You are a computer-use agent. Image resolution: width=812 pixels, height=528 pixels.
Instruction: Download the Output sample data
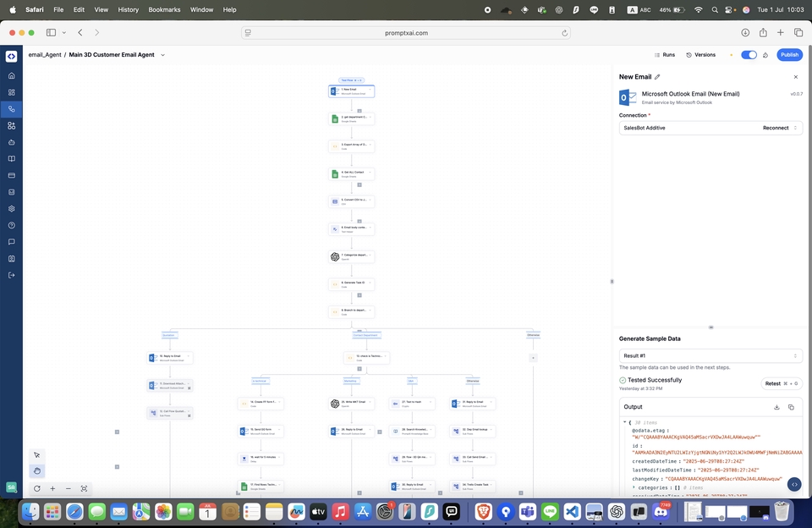(776, 407)
